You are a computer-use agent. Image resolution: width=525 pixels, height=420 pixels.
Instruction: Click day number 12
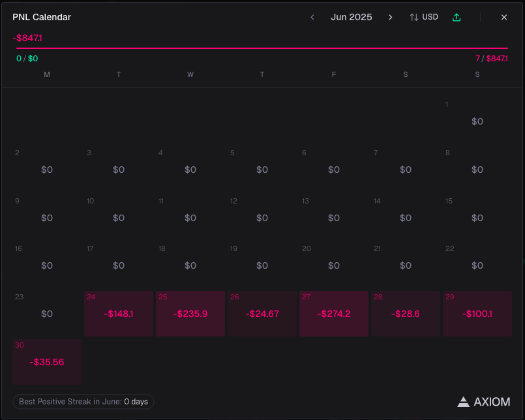(233, 201)
